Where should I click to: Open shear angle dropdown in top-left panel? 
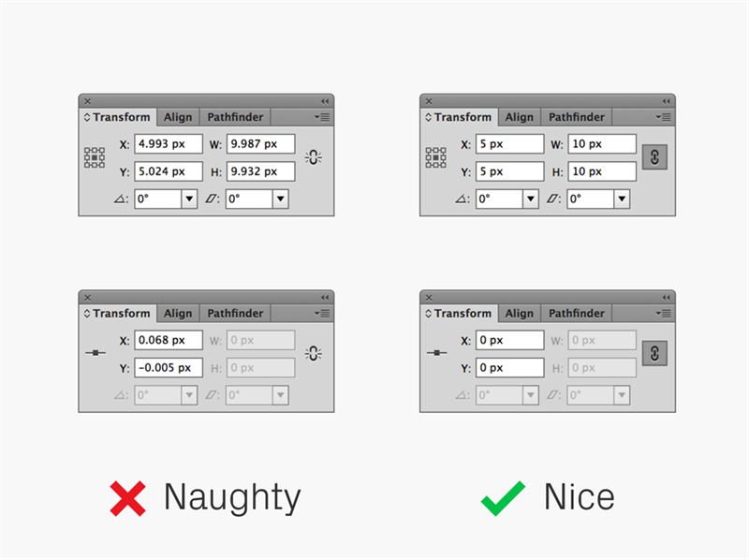(x=280, y=199)
